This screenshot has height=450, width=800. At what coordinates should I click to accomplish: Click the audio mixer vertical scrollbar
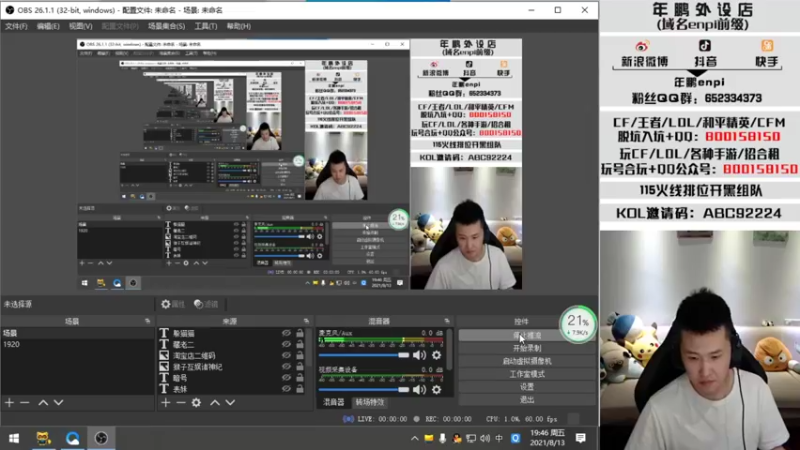click(449, 349)
